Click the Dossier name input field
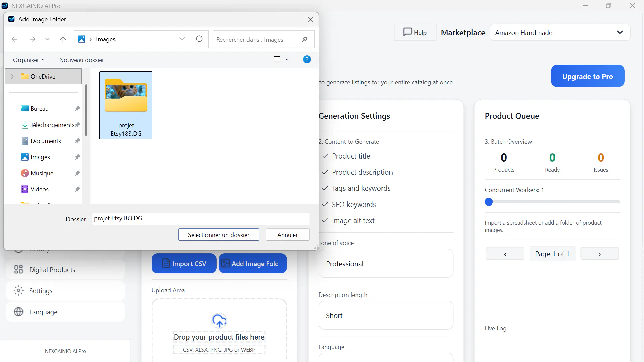This screenshot has height=362, width=644. [200, 219]
